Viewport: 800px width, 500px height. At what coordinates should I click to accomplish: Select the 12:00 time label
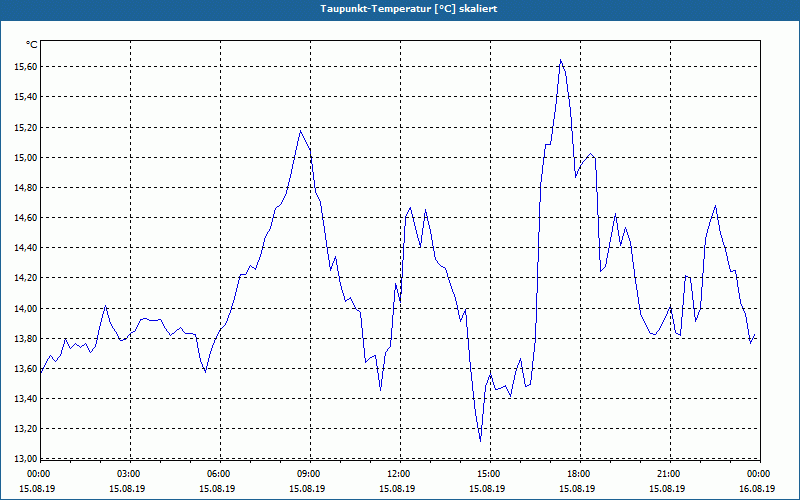click(397, 474)
